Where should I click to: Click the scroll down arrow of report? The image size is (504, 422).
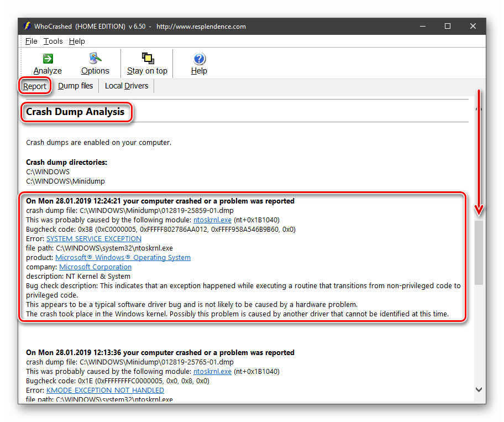click(x=479, y=389)
